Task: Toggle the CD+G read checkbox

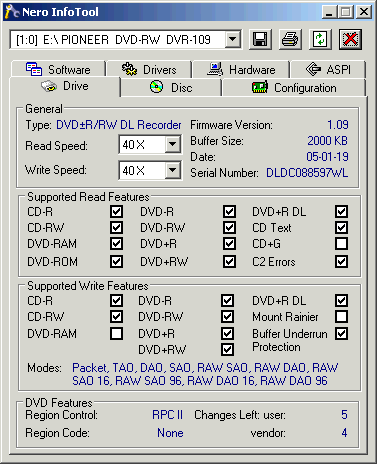Action: (x=341, y=244)
